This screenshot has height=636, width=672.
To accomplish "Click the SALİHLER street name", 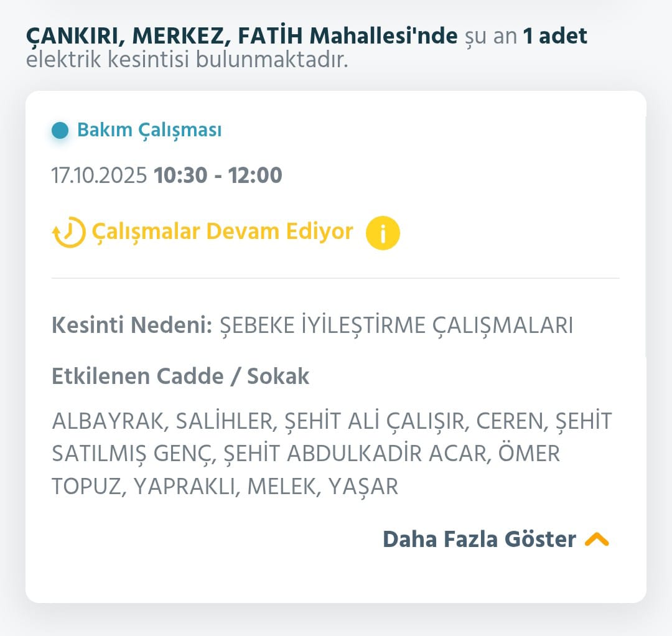I will click(225, 421).
